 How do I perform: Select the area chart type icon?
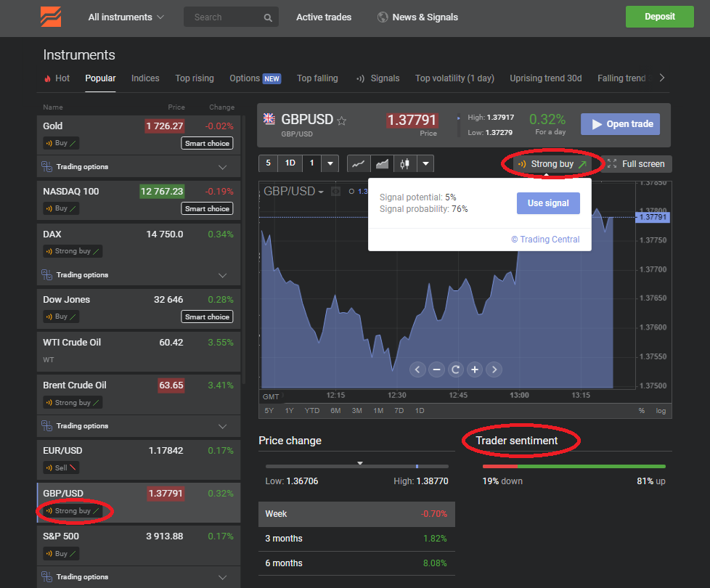pyautogui.click(x=382, y=164)
